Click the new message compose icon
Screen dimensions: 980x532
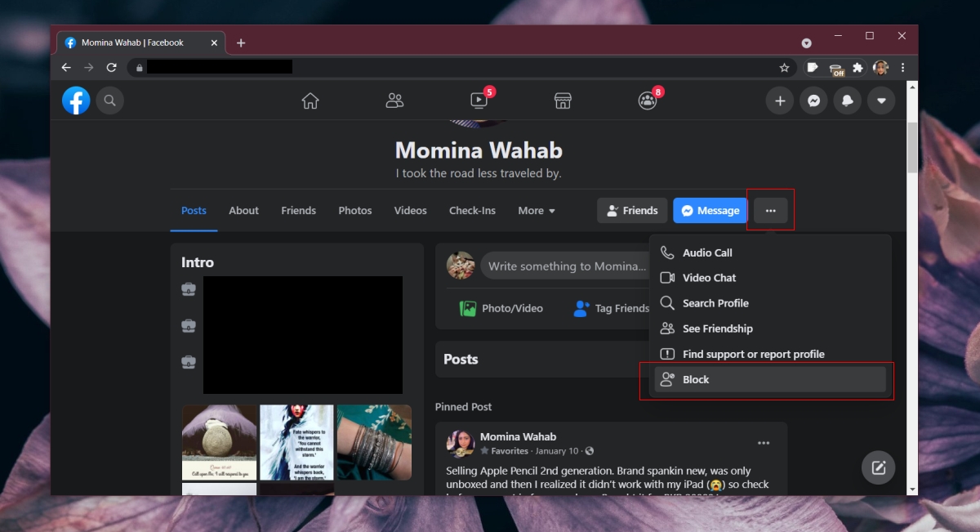[x=879, y=468]
